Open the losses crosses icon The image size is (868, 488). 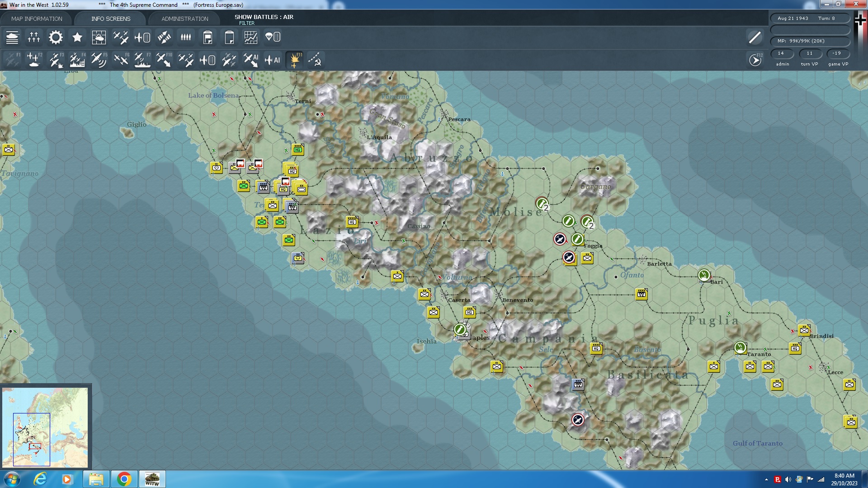pos(34,38)
